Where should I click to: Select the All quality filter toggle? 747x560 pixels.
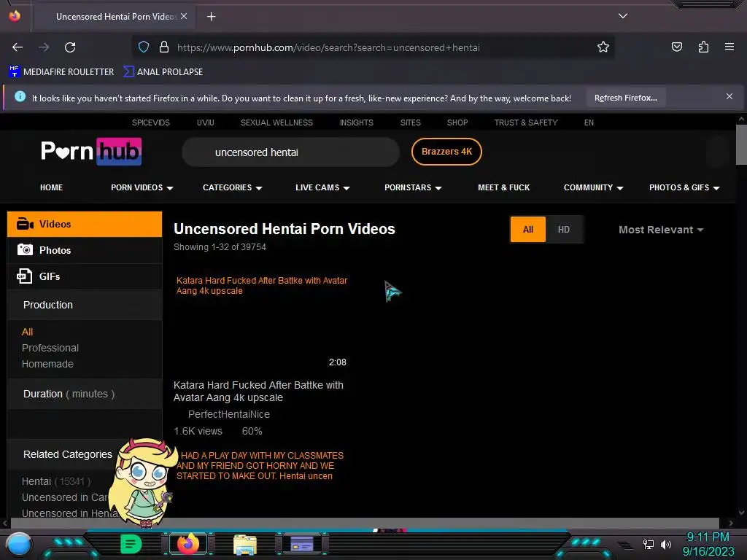(528, 230)
